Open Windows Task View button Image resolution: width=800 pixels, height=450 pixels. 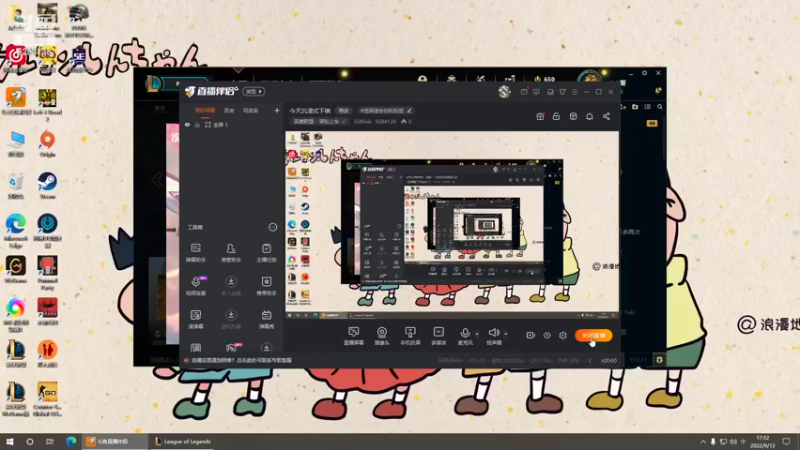pyautogui.click(x=49, y=441)
